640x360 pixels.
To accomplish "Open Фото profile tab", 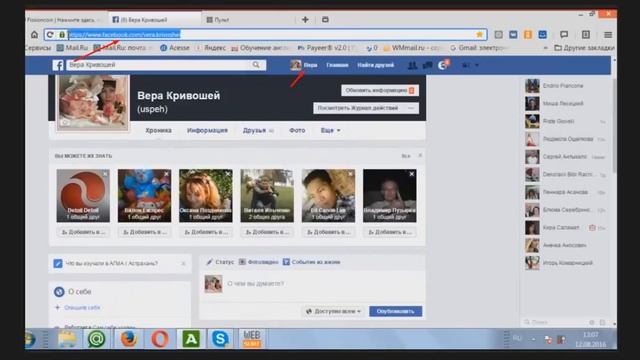I will [x=297, y=130].
